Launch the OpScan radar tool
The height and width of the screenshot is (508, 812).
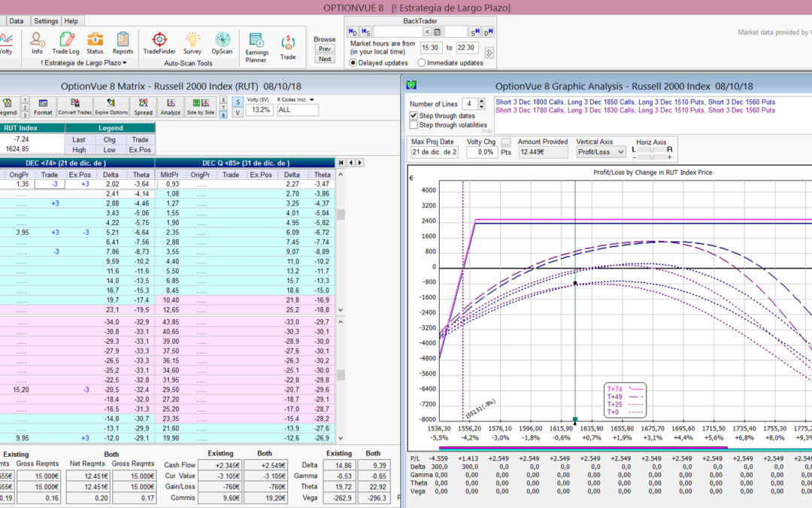222,43
